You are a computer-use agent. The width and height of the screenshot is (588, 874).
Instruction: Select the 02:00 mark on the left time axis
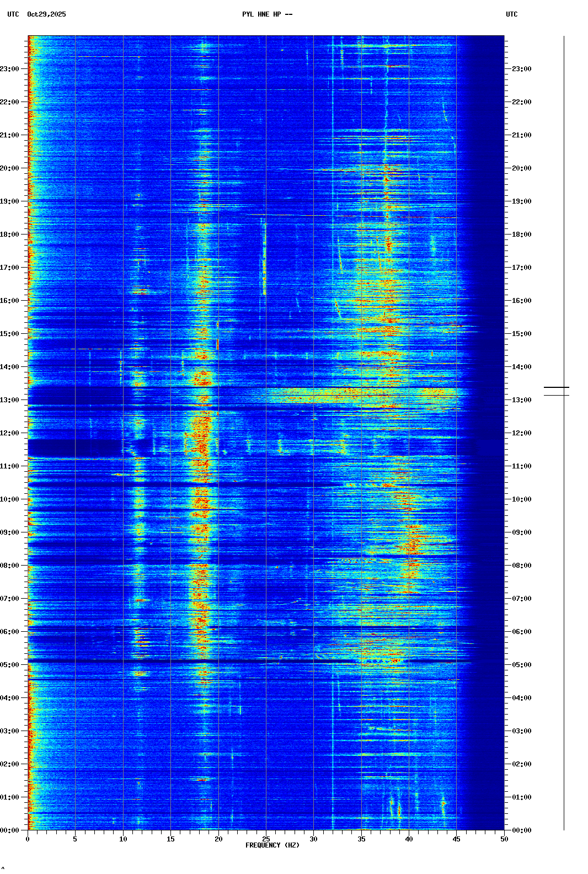click(x=10, y=764)
